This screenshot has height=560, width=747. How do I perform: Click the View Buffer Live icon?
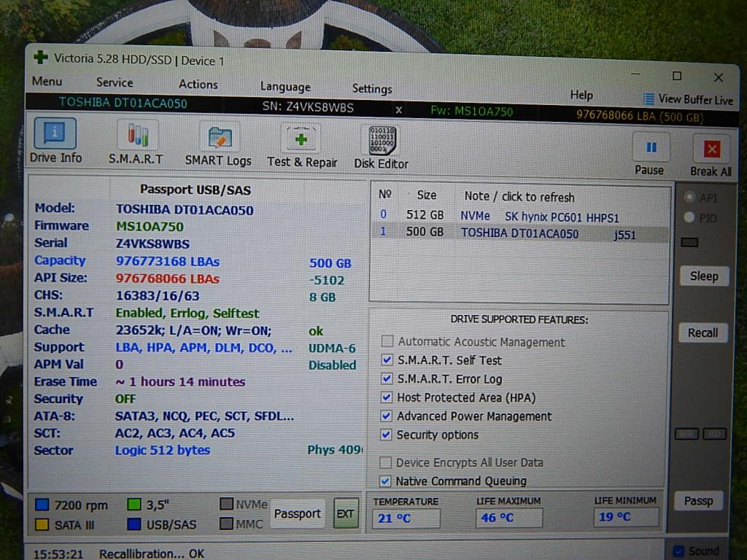(649, 99)
